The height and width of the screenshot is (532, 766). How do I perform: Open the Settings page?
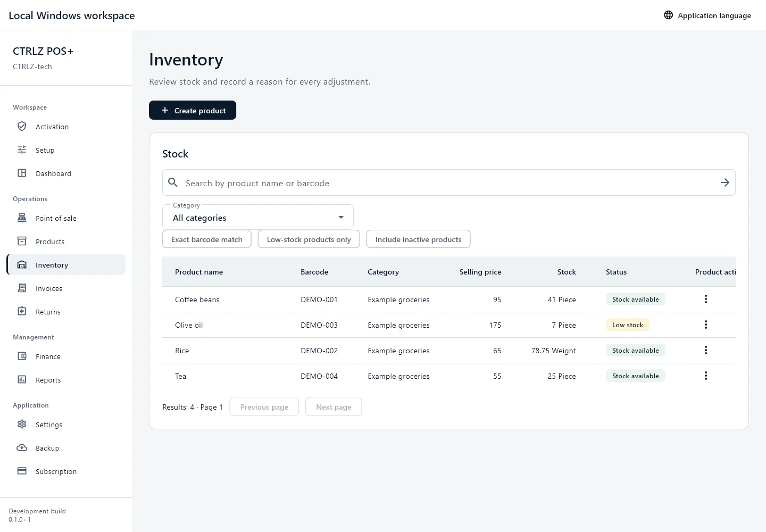(66, 425)
